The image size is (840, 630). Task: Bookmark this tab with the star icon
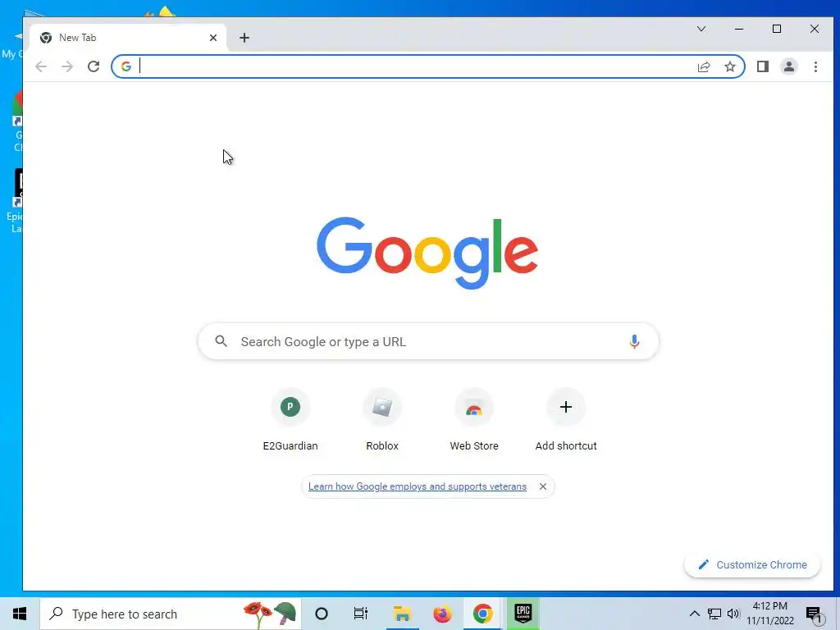coord(729,66)
